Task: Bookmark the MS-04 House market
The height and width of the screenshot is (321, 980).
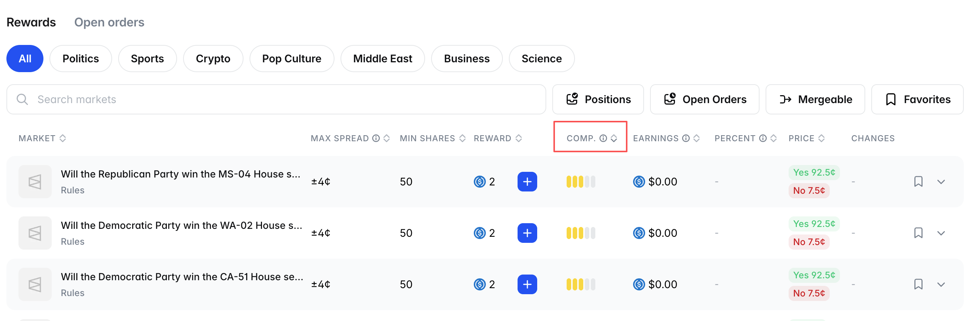Action: click(x=918, y=182)
